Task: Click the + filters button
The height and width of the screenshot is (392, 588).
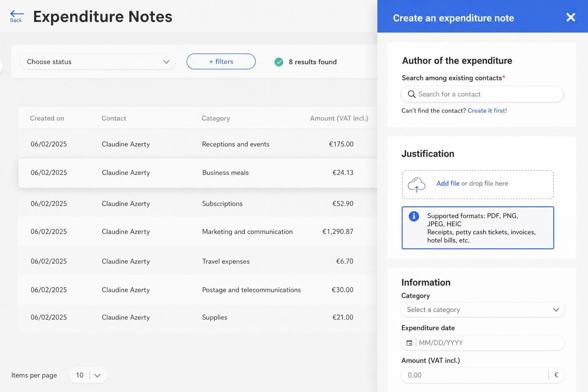Action: point(221,62)
